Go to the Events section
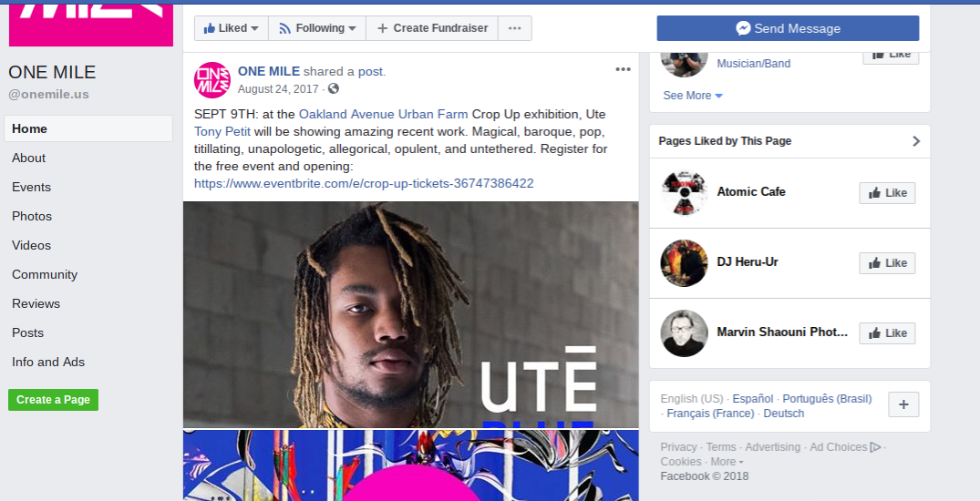 point(31,187)
